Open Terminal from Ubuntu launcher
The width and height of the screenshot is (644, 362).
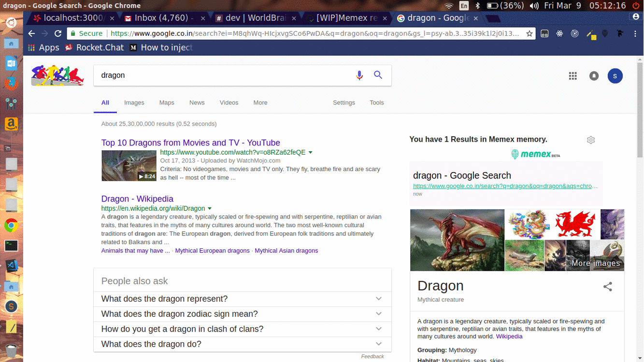pyautogui.click(x=11, y=245)
